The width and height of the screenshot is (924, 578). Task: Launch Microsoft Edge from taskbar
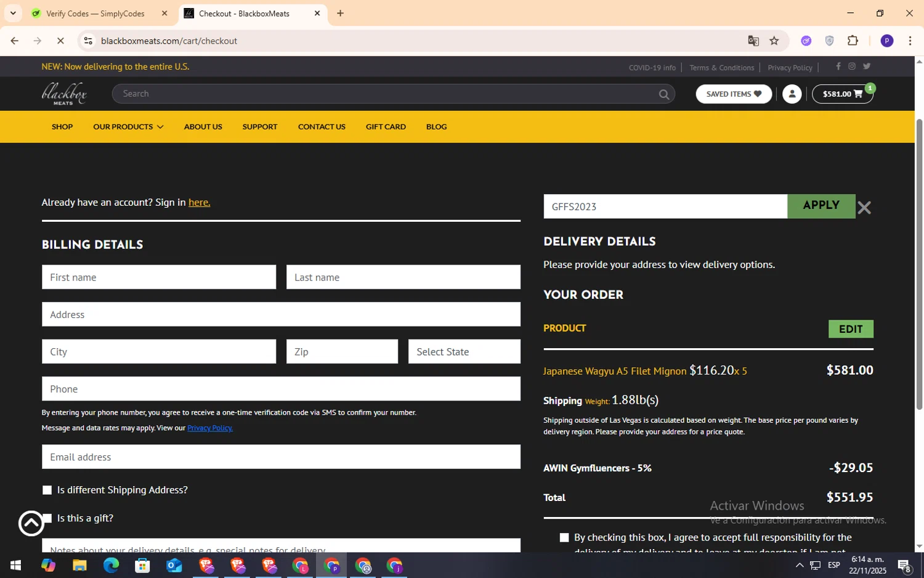111,565
